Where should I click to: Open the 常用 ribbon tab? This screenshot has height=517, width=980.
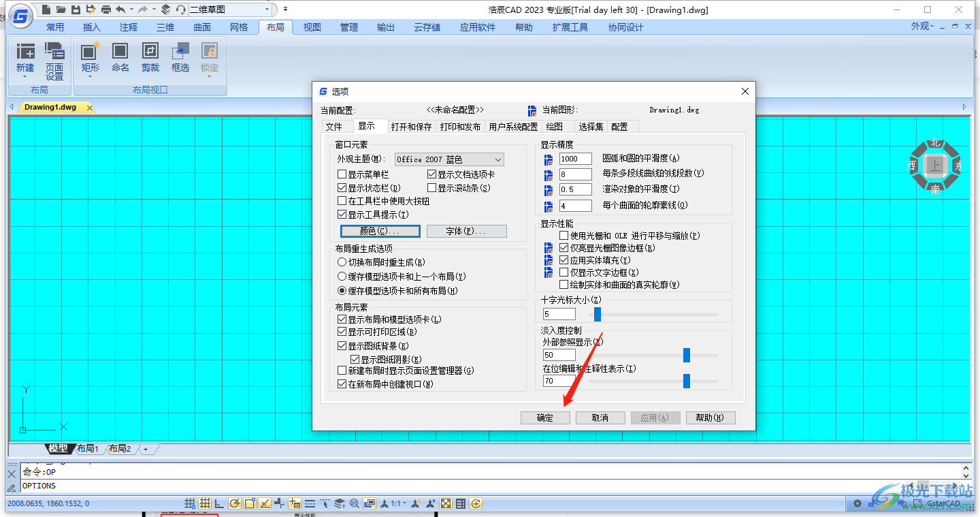pyautogui.click(x=55, y=27)
